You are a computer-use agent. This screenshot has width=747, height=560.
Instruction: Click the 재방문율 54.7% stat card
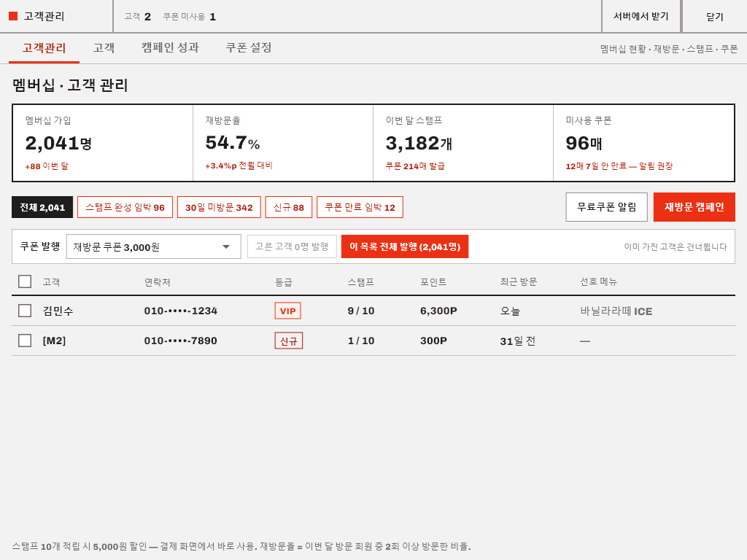[x=283, y=143]
